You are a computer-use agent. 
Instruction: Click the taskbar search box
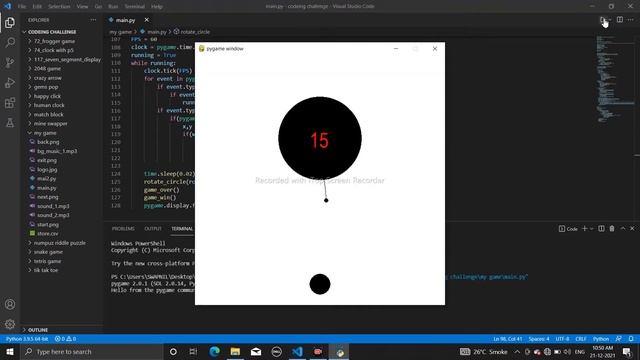point(91,351)
